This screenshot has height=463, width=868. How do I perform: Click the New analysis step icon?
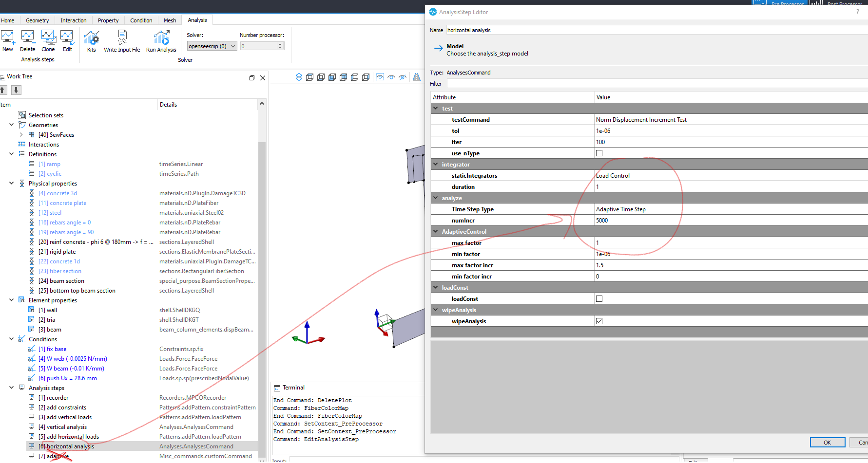click(x=7, y=37)
